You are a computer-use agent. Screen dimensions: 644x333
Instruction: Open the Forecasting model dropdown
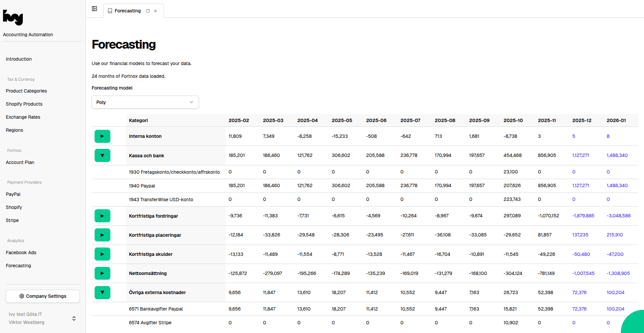pyautogui.click(x=145, y=102)
